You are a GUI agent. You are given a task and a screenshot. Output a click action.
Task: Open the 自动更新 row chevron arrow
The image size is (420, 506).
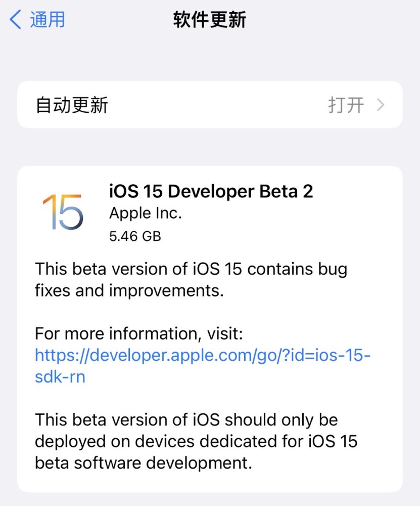click(x=381, y=105)
